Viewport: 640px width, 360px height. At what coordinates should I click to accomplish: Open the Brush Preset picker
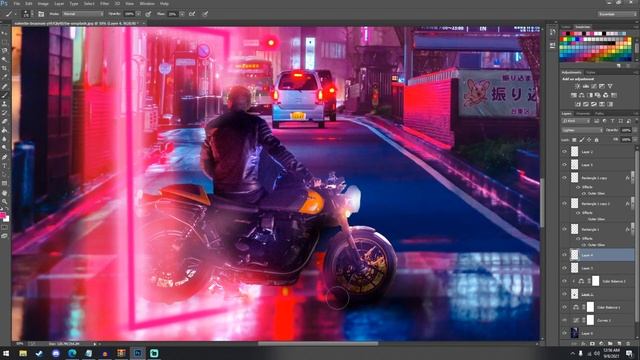pyautogui.click(x=26, y=13)
